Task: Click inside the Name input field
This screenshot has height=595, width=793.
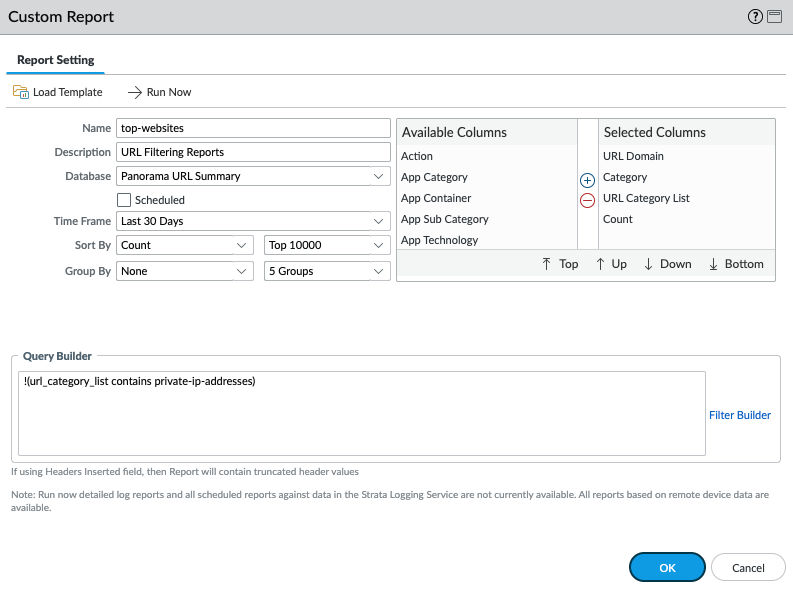Action: pos(252,128)
